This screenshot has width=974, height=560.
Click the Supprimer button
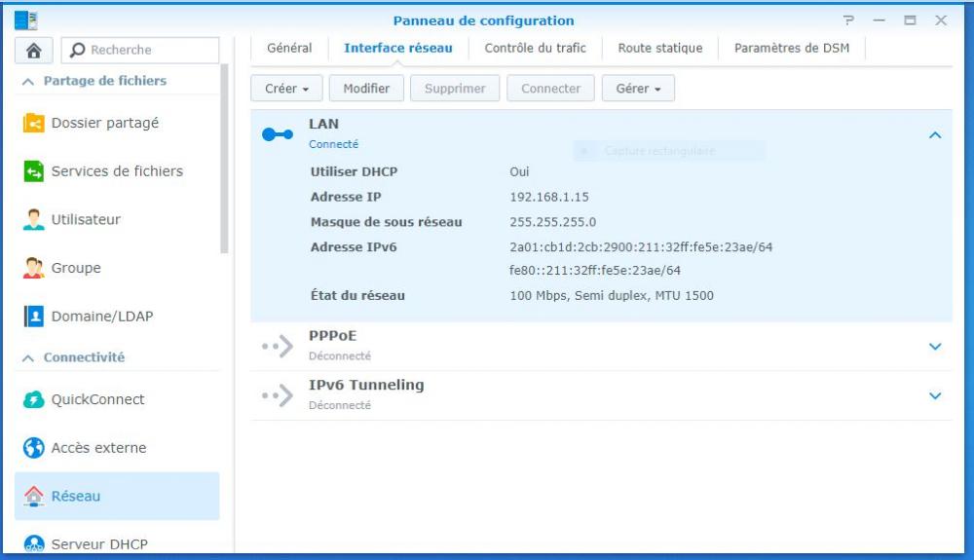(455, 89)
